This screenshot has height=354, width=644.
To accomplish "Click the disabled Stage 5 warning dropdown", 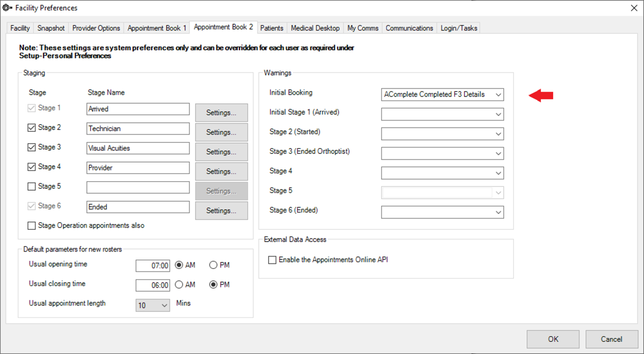I will click(443, 193).
